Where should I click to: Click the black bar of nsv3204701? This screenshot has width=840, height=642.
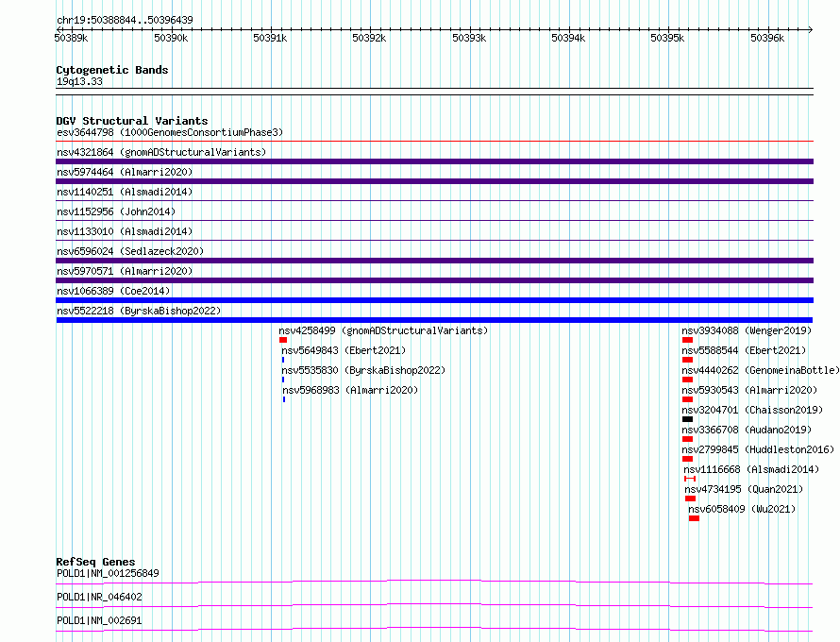point(687,419)
